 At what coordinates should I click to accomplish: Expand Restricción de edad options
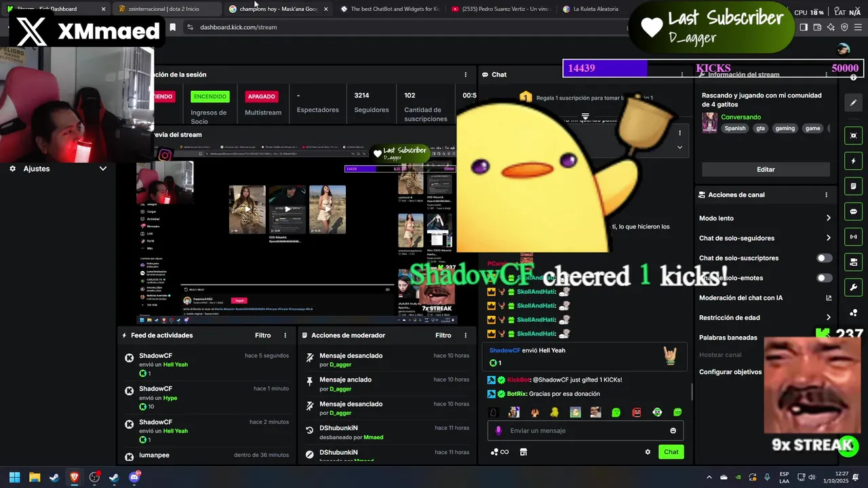pos(829,317)
